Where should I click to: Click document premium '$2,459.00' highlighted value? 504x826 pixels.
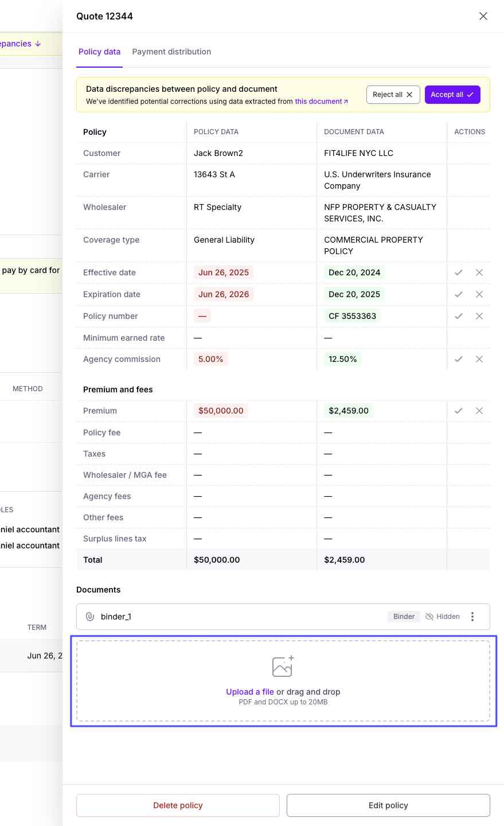coord(349,411)
